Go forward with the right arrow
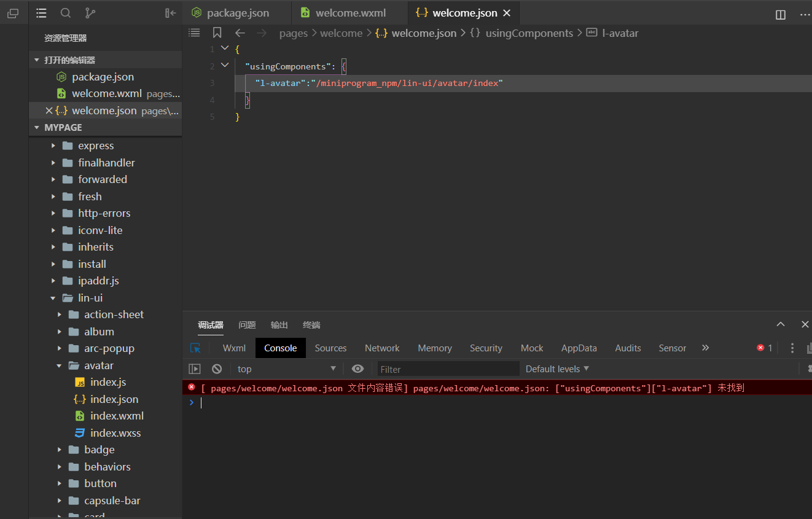The width and height of the screenshot is (812, 519). pos(262,33)
